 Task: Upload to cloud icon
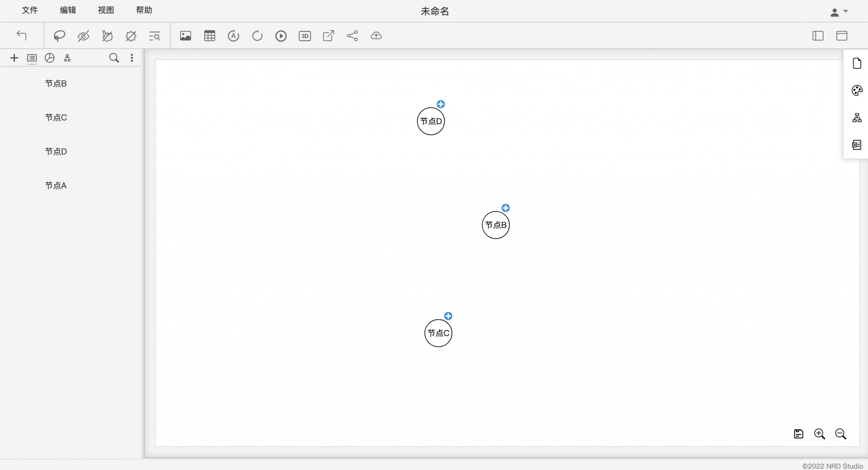click(376, 36)
